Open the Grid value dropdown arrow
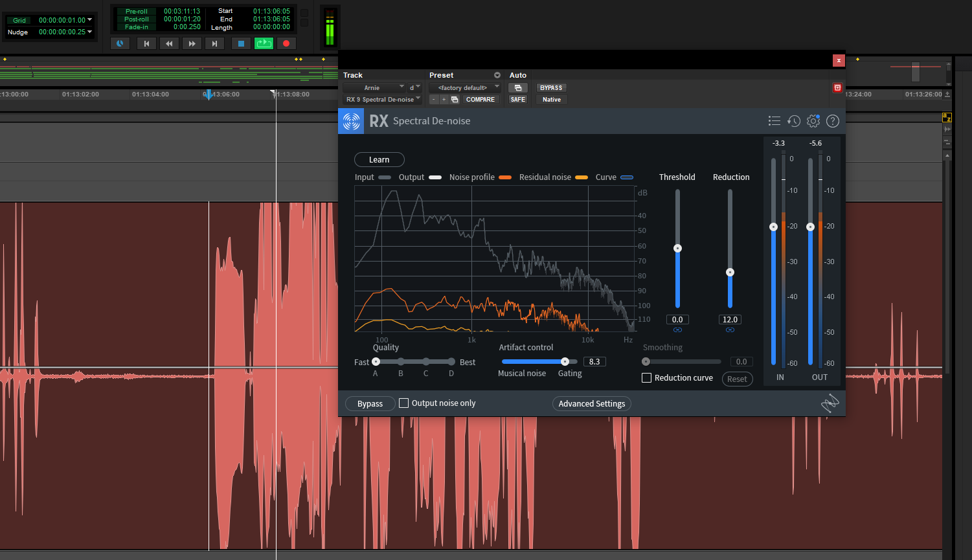 tap(89, 20)
